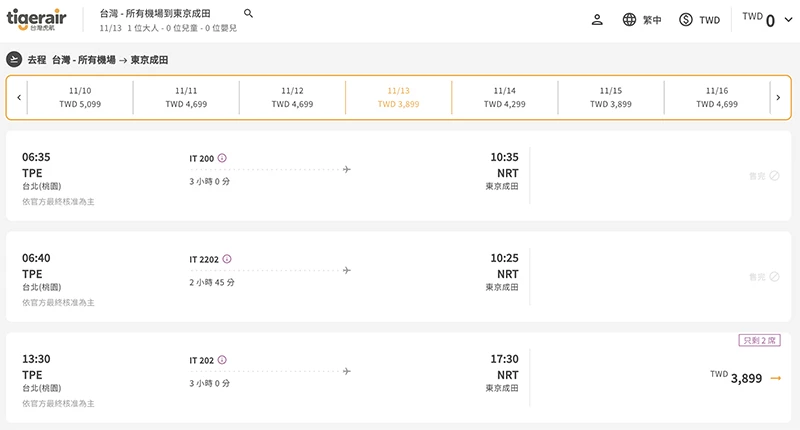Show earlier dates with left arrow
Viewport: 800px width, 430px height.
pos(19,97)
